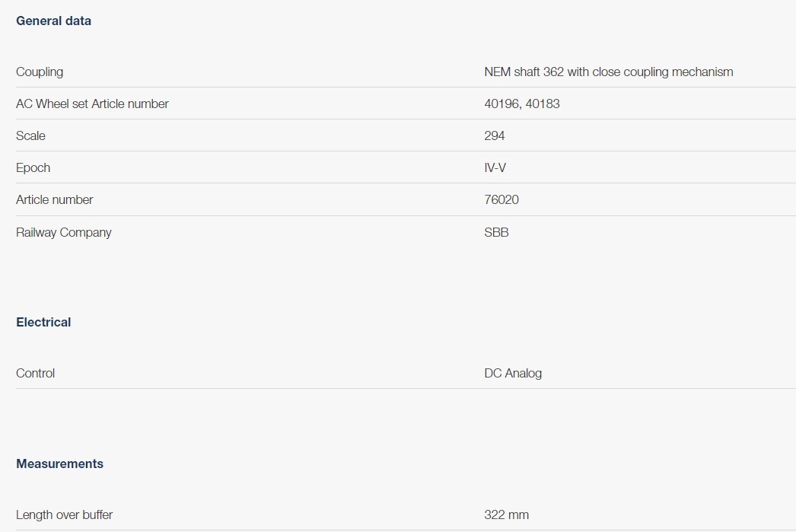This screenshot has height=532, width=796.
Task: Select the SBB railway company value
Action: pyautogui.click(x=496, y=233)
